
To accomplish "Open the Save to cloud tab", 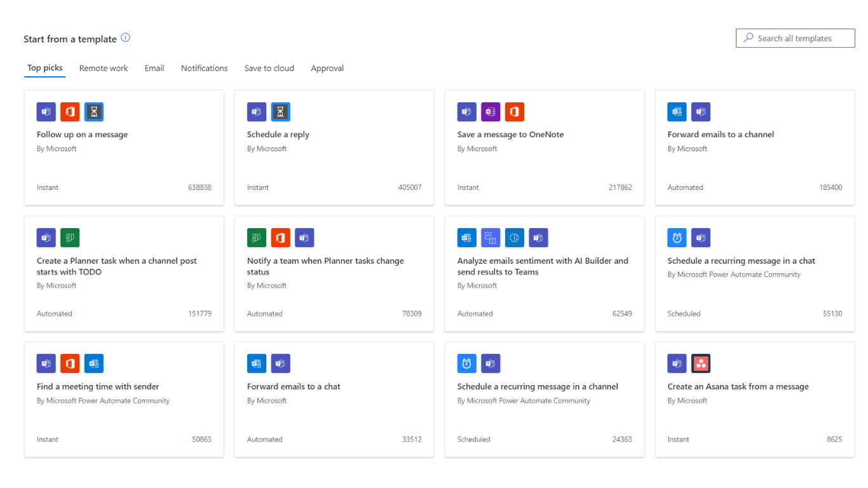I will (x=269, y=68).
